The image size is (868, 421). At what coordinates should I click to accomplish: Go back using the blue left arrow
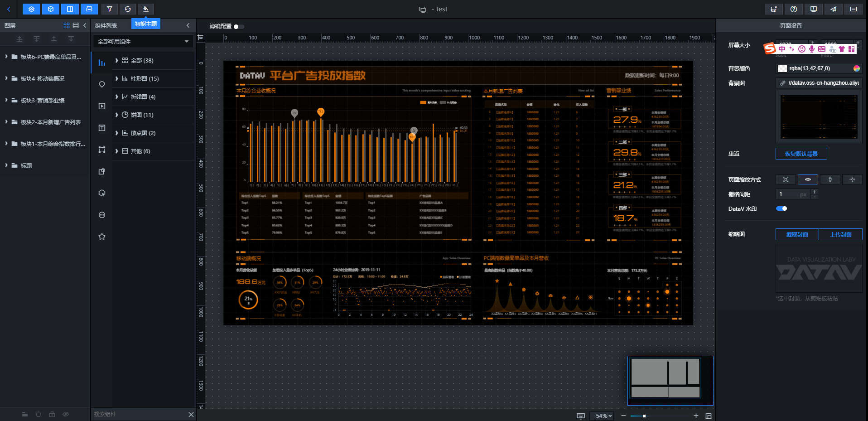click(x=9, y=9)
